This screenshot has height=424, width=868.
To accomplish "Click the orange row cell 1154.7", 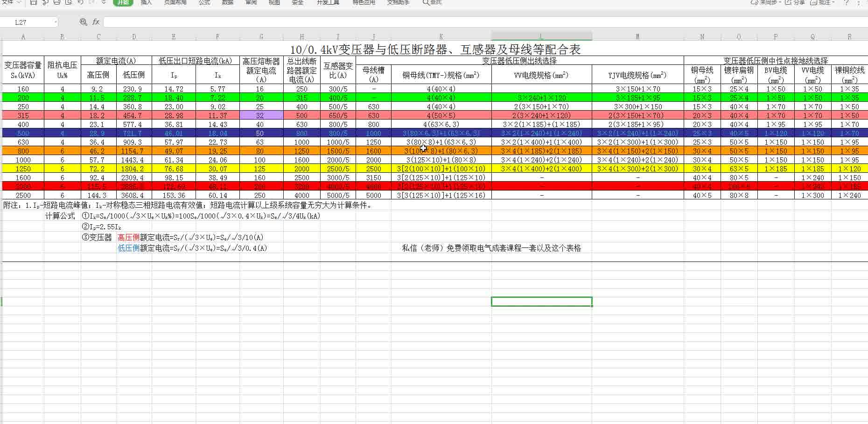I will (133, 151).
